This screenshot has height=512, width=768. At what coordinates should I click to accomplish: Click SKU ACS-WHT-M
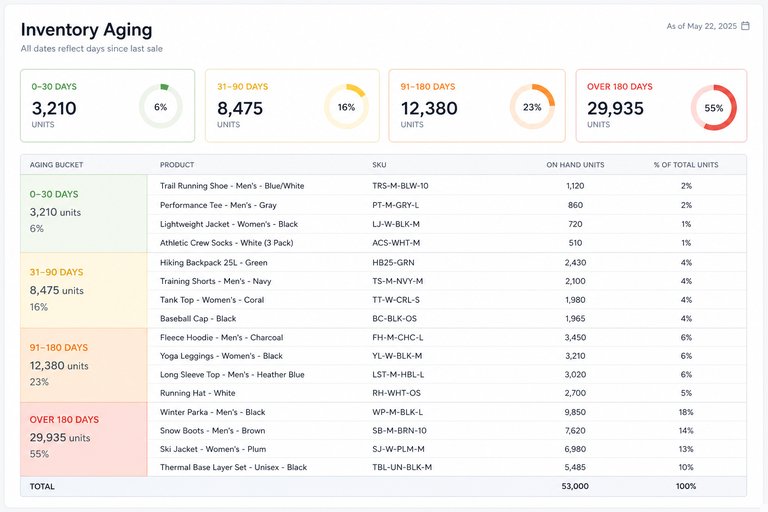(x=396, y=243)
